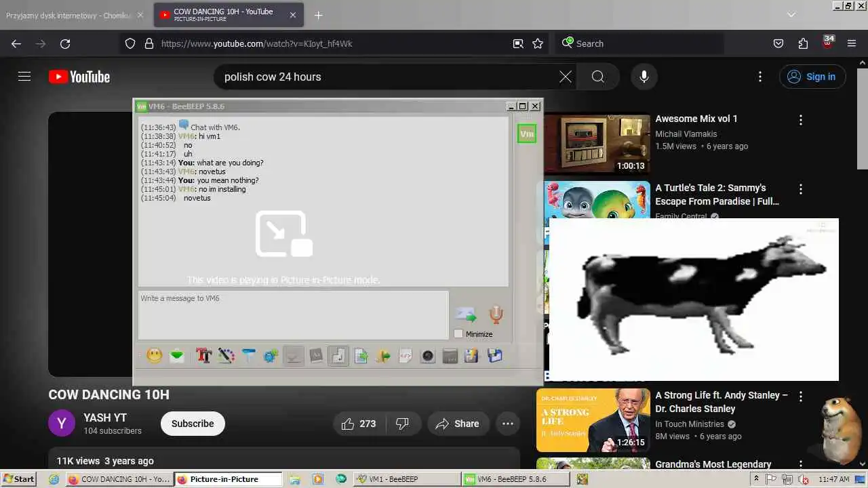The width and height of the screenshot is (868, 488).
Task: Click into the YouTube search field
Action: click(x=387, y=77)
